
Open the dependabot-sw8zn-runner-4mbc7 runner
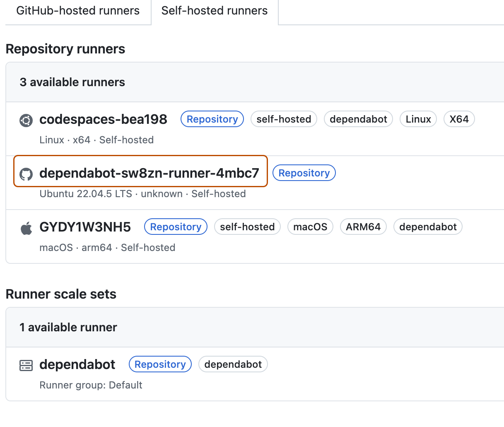(149, 173)
